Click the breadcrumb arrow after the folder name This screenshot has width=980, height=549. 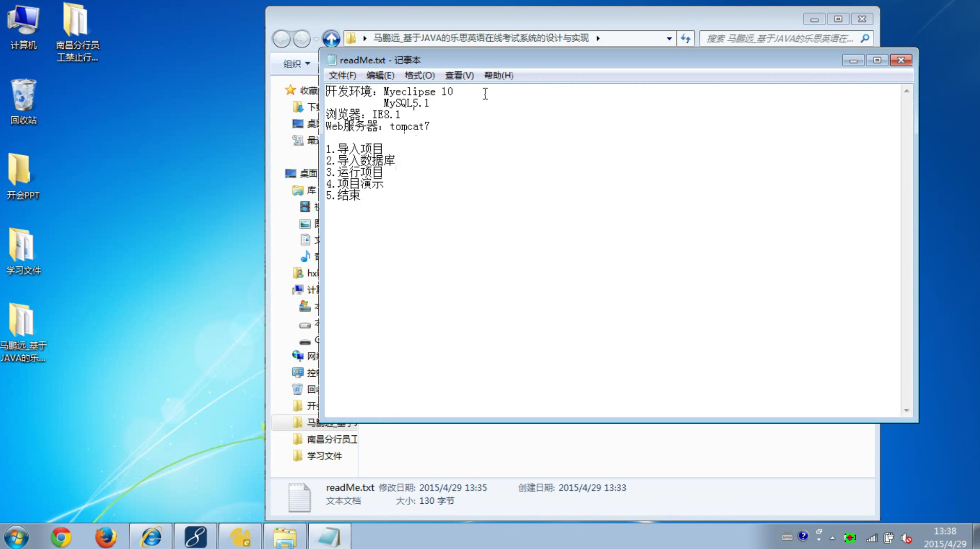coord(598,38)
